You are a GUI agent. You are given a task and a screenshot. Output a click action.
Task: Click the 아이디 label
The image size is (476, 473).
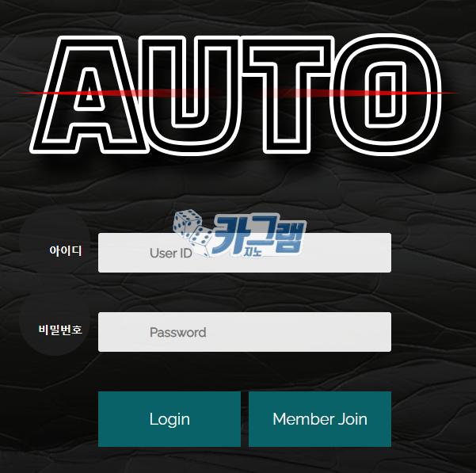[66, 251]
